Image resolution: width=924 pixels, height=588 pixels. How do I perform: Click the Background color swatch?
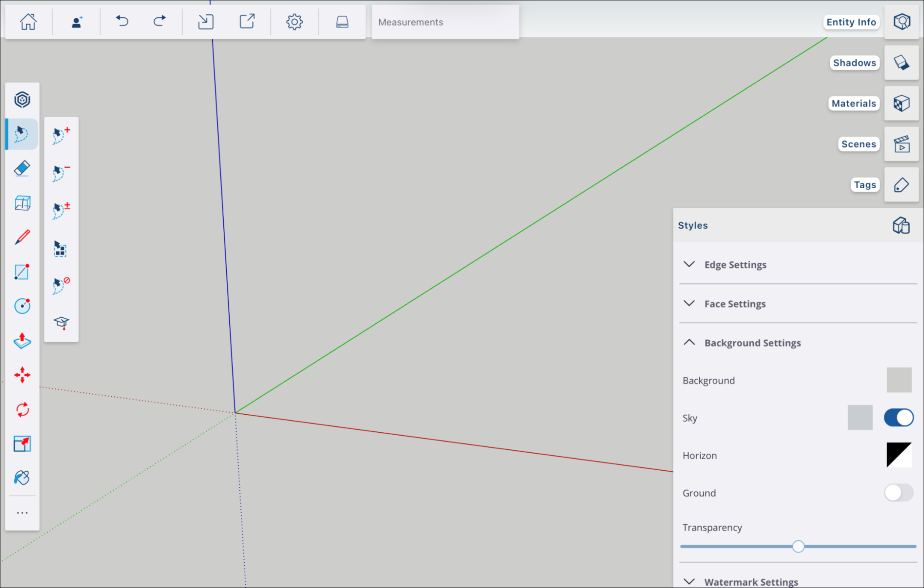(899, 380)
